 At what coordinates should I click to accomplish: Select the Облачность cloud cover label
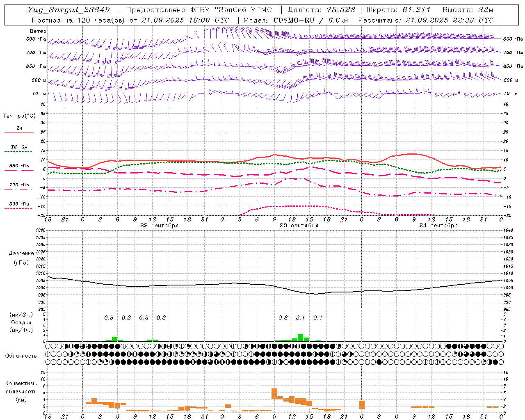pyautogui.click(x=21, y=356)
